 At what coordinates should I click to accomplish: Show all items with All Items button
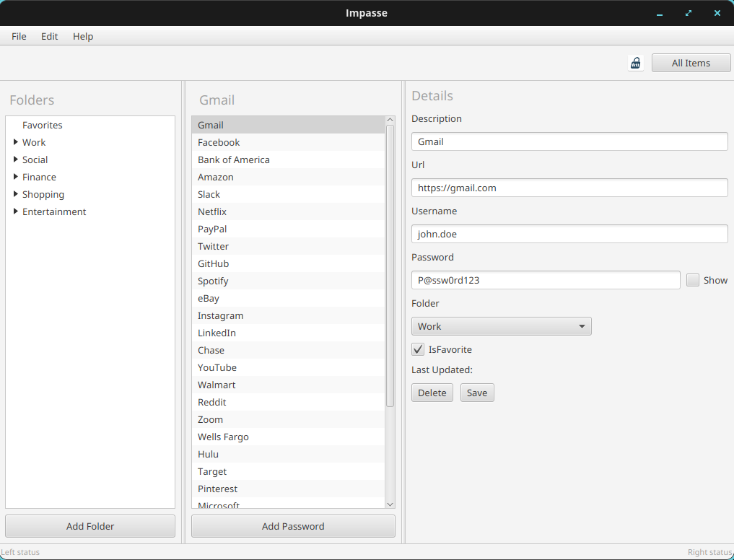[x=691, y=63]
